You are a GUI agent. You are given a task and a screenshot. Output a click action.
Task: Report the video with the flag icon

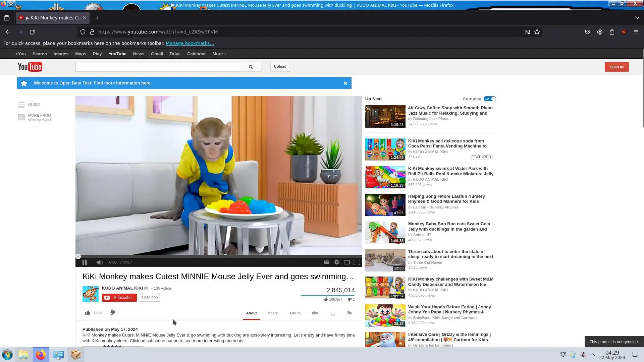point(349,313)
